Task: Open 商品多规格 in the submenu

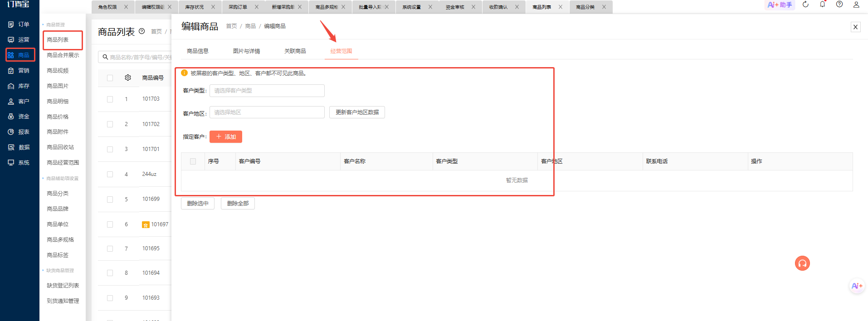Action: pyautogui.click(x=60, y=240)
